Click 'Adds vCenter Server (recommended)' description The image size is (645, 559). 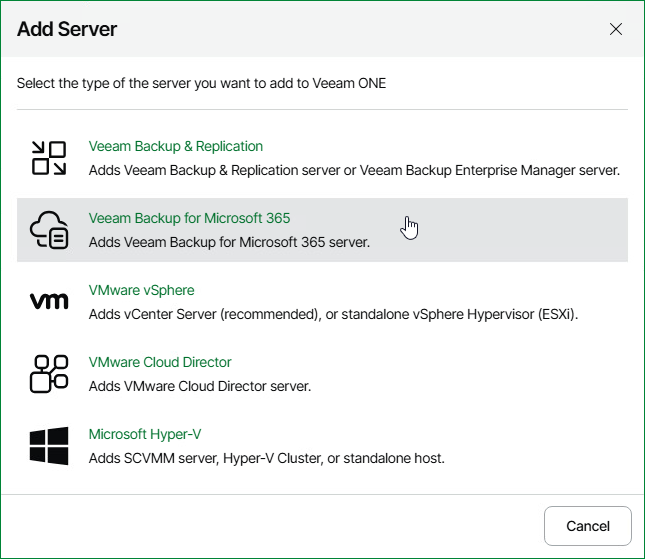[x=333, y=314]
